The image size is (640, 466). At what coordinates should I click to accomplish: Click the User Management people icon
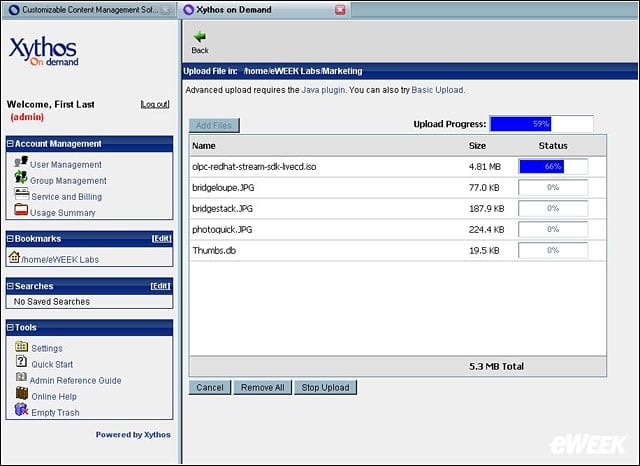click(x=21, y=162)
